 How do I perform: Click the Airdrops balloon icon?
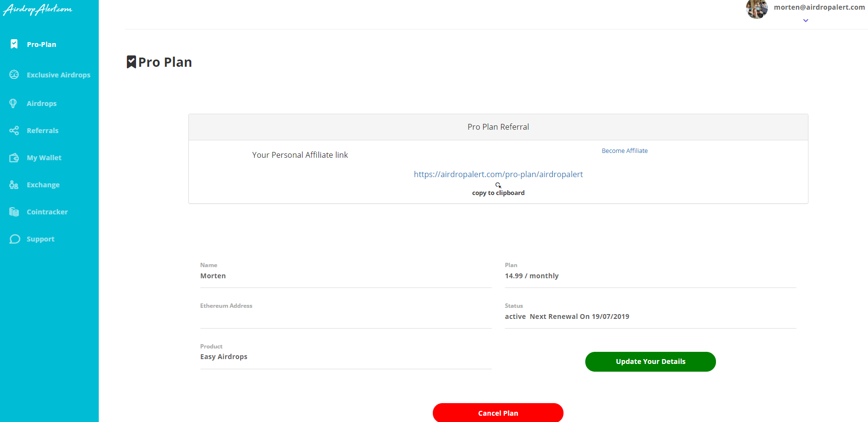13,103
